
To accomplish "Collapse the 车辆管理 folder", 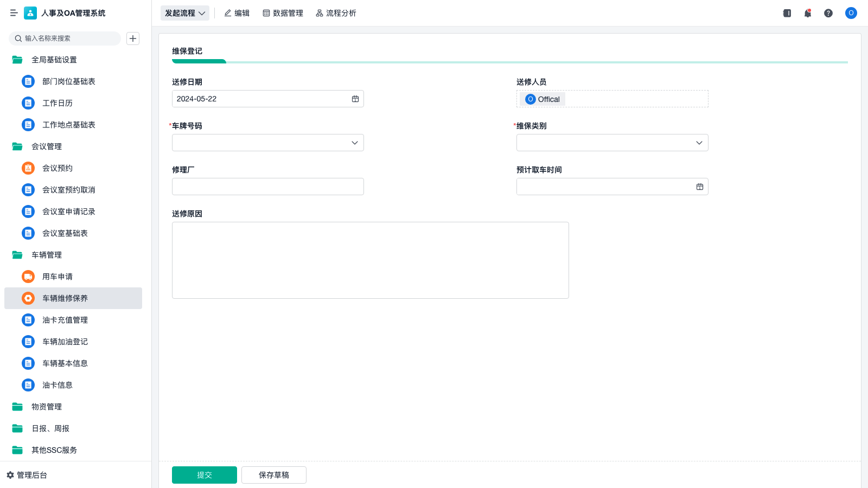I will 47,255.
